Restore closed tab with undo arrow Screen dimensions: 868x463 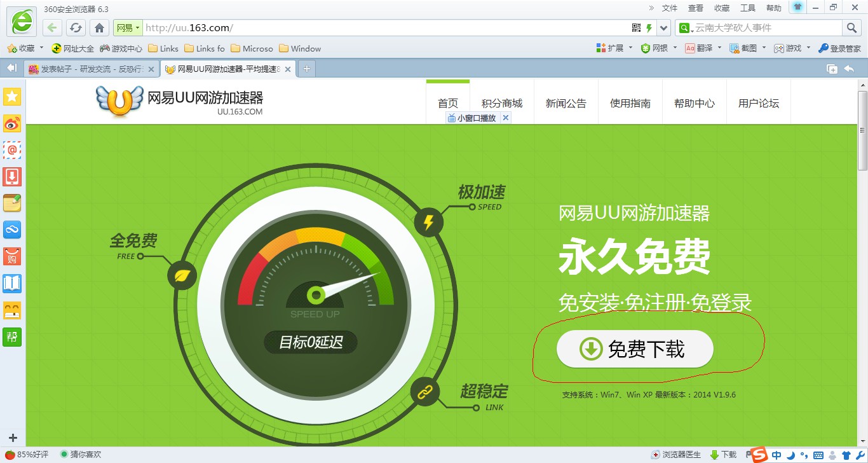[849, 69]
